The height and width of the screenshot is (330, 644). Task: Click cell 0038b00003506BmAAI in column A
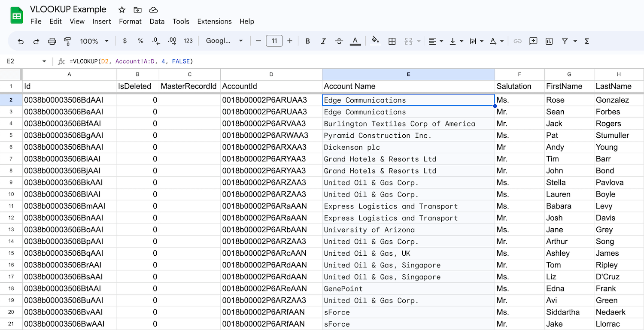69,206
